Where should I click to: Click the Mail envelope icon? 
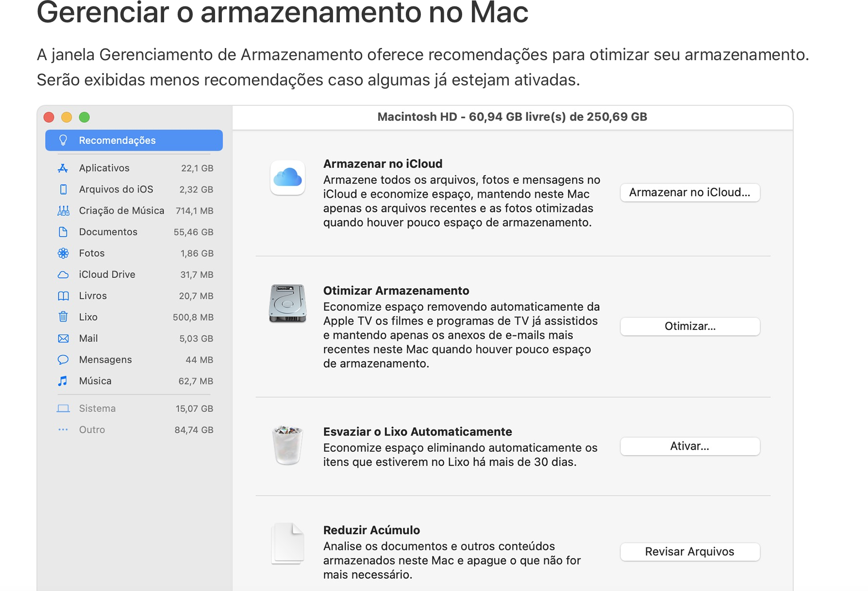pyautogui.click(x=63, y=339)
